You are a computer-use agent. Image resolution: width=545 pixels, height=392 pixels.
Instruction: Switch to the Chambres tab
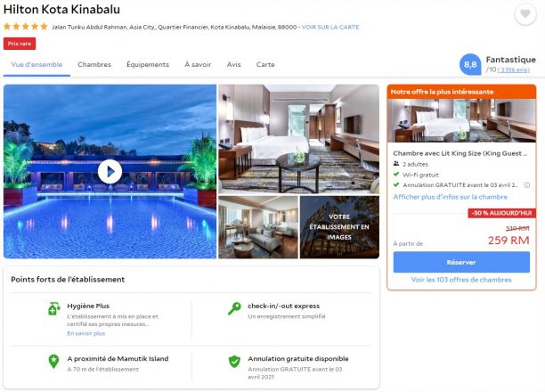click(x=94, y=64)
